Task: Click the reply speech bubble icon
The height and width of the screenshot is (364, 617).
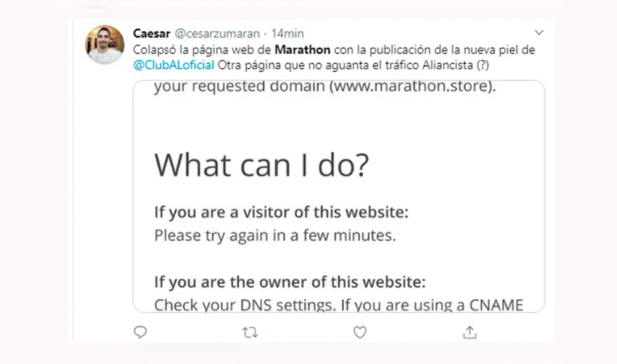Action: pos(141,333)
